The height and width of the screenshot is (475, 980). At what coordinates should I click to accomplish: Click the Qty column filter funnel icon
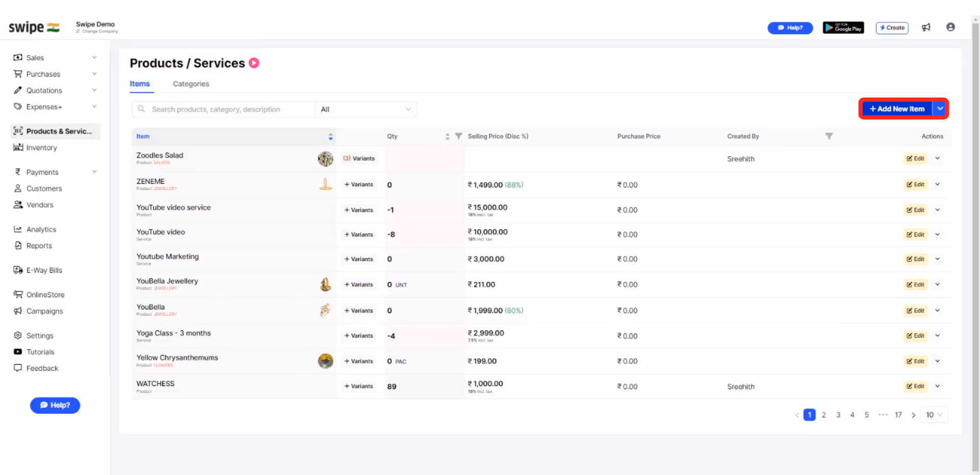tap(458, 136)
